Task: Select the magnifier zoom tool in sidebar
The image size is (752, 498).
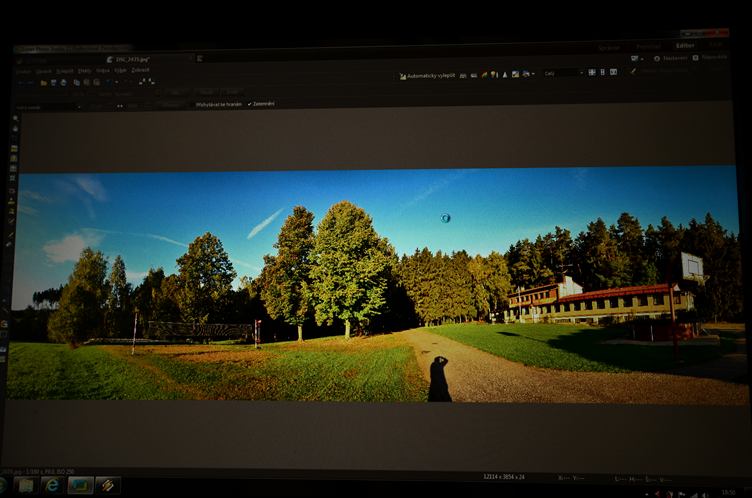Action: coord(15,118)
